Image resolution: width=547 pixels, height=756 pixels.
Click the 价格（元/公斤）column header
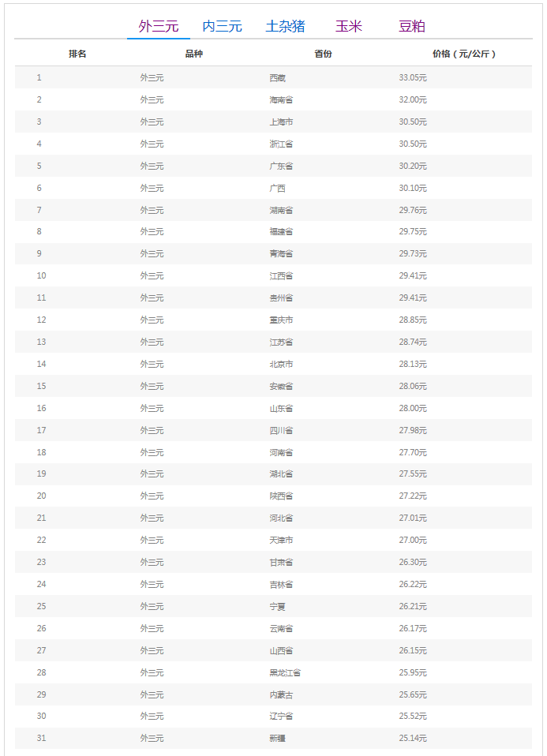(466, 54)
